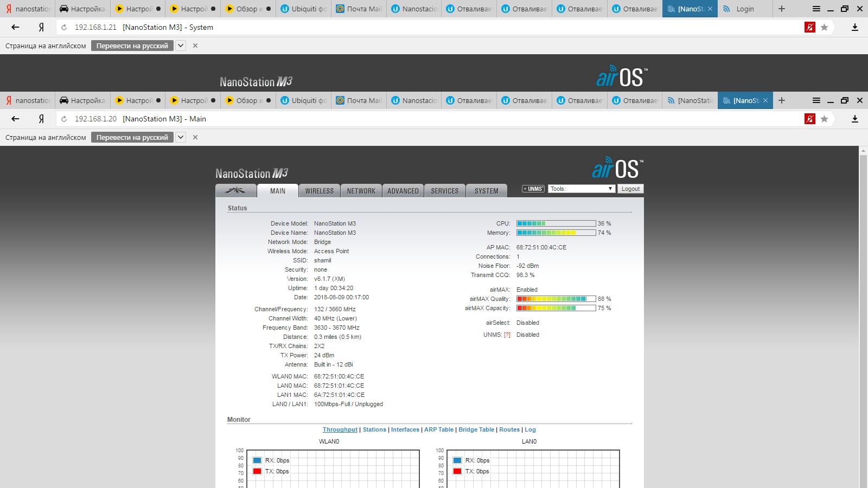Open the Throughput monitor link
Image resolution: width=868 pixels, height=488 pixels.
(x=340, y=429)
